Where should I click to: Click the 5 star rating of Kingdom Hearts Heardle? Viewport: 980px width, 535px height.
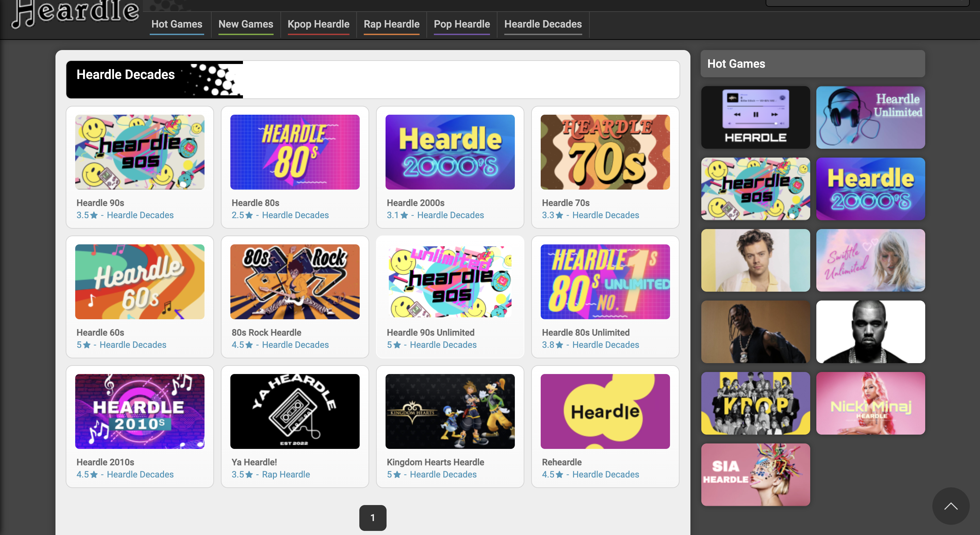tap(394, 475)
